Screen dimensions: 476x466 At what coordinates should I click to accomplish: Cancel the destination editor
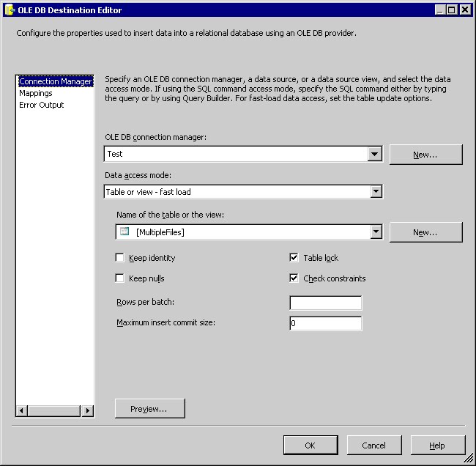[x=374, y=445]
